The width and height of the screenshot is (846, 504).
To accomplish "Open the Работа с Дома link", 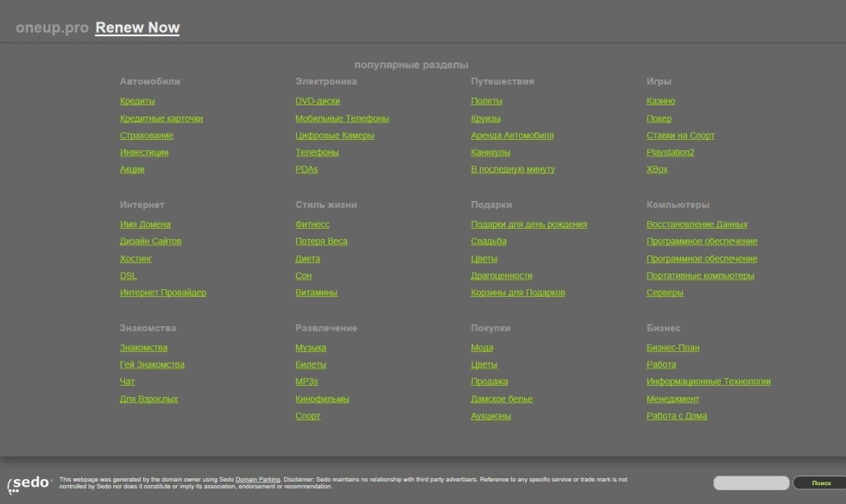I will click(x=676, y=416).
